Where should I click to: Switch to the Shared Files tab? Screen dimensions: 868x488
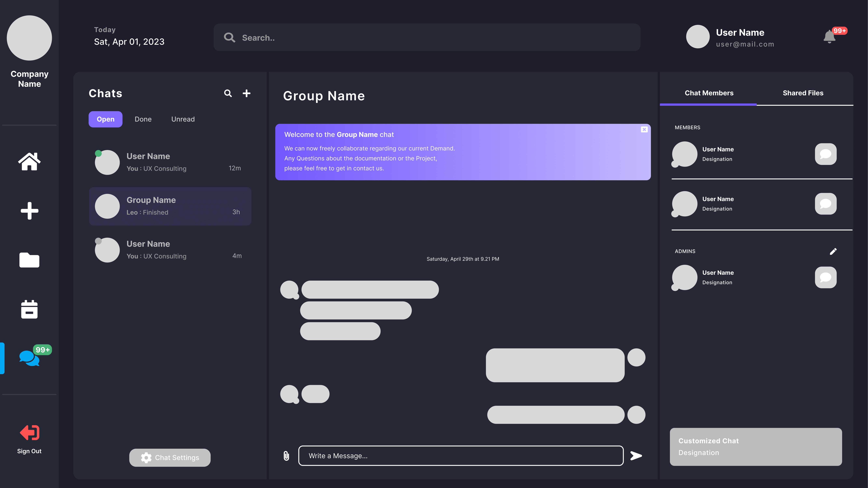click(x=803, y=93)
